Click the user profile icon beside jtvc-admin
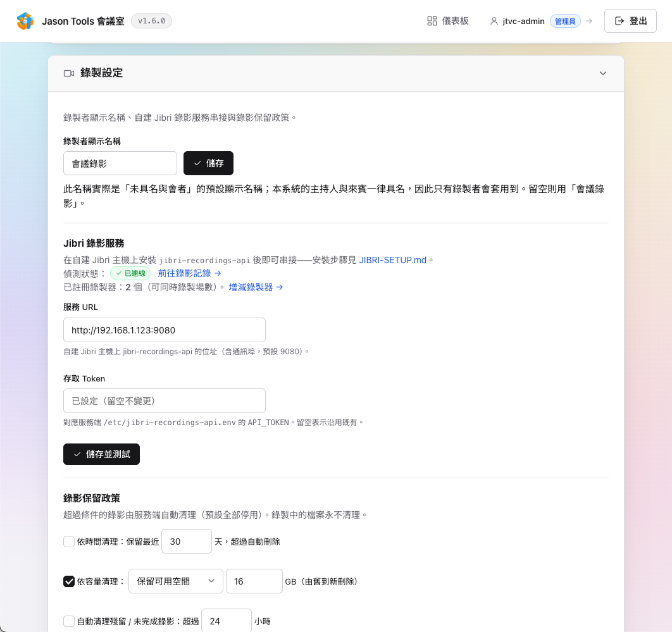Screen dimensions: 672x632 pyautogui.click(x=494, y=21)
